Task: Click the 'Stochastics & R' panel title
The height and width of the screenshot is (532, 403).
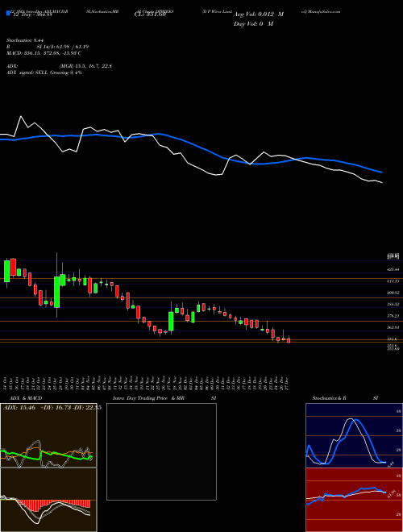Action: [x=329, y=398]
